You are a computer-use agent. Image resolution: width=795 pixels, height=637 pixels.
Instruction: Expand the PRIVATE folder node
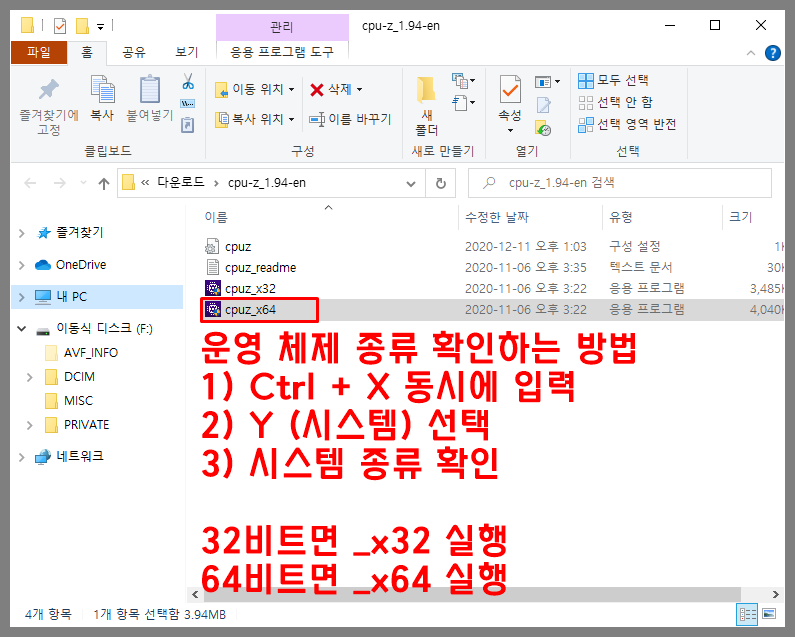pyautogui.click(x=29, y=425)
